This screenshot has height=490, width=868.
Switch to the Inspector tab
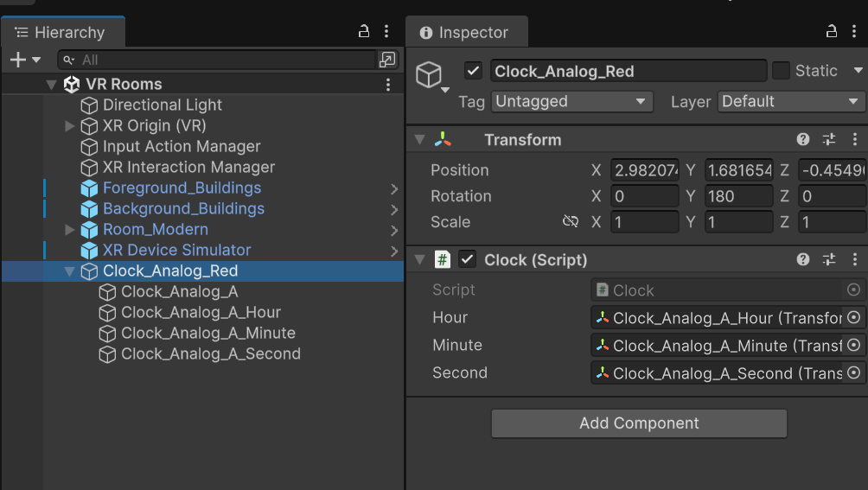point(465,33)
